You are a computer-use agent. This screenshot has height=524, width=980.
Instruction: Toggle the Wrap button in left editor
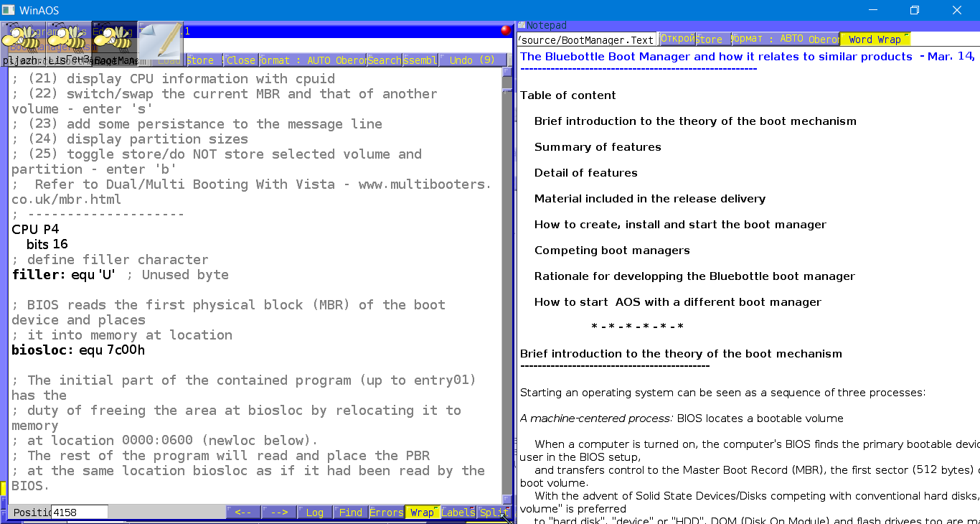(423, 512)
